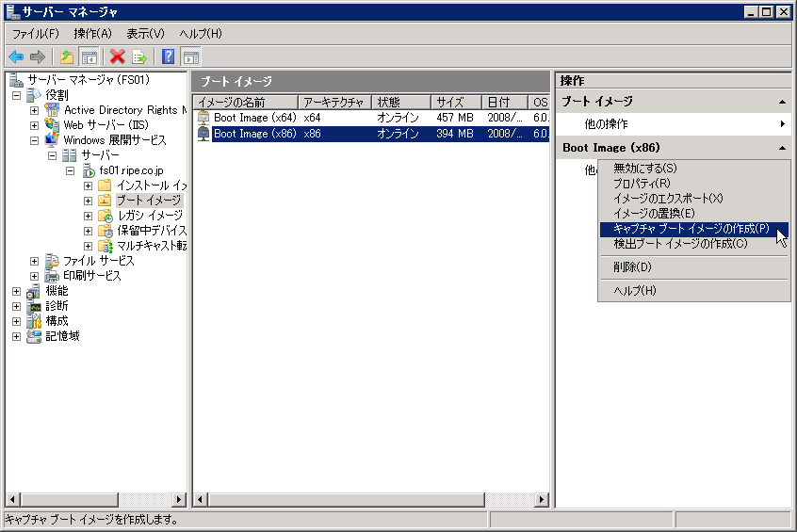Click the blue question mark help icon
Screen dimensions: 797x532
click(x=169, y=56)
